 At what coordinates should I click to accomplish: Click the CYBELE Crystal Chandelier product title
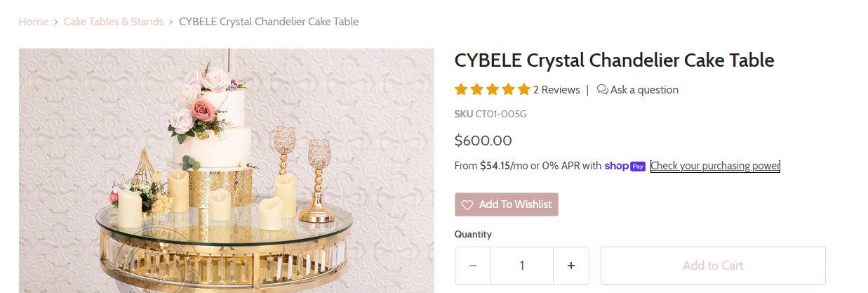pyautogui.click(x=614, y=60)
